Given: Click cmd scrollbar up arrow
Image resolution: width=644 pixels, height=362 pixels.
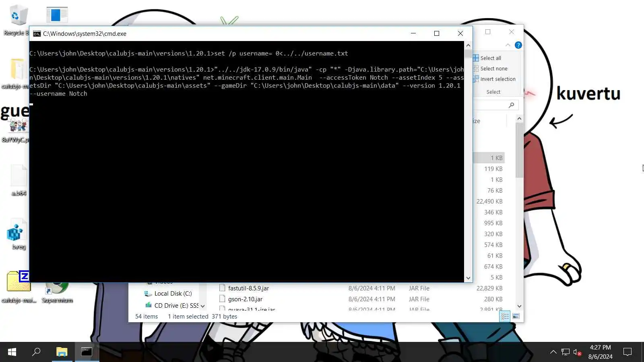Looking at the screenshot, I should (468, 45).
